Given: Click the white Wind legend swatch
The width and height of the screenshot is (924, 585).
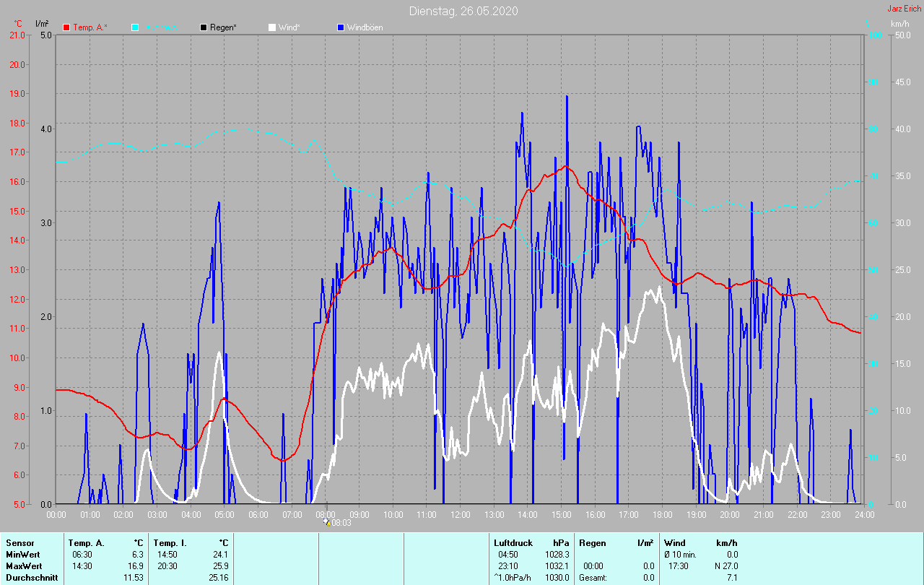Looking at the screenshot, I should (x=272, y=27).
